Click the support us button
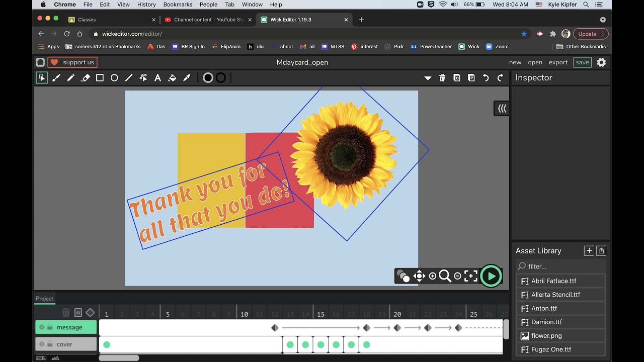 click(72, 62)
